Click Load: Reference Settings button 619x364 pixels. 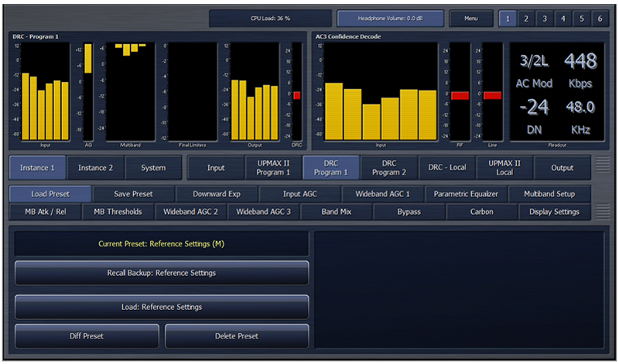(162, 307)
